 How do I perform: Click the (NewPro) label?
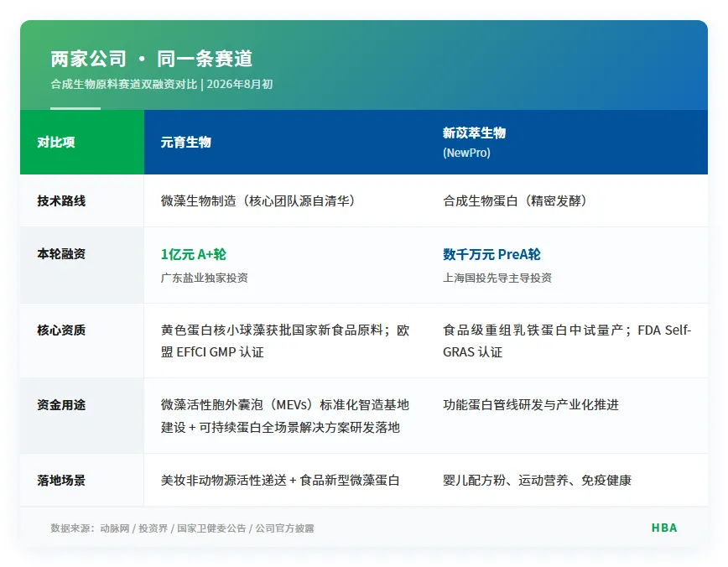(466, 153)
